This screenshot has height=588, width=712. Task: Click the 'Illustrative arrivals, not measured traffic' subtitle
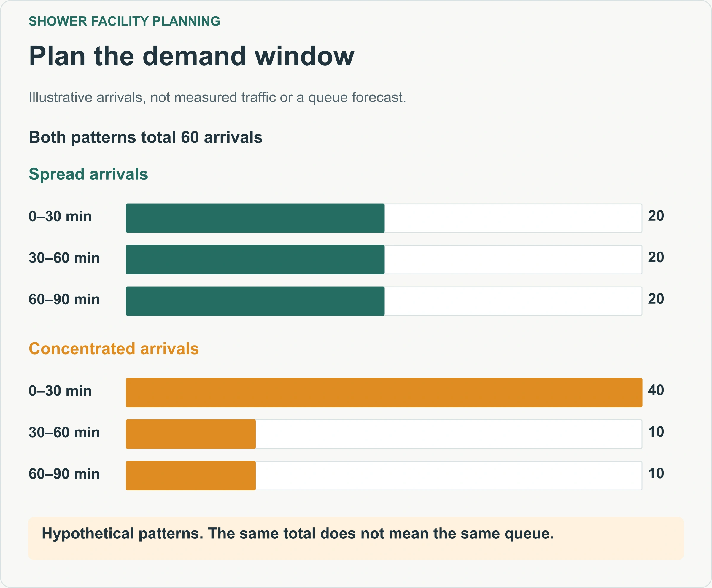point(217,97)
